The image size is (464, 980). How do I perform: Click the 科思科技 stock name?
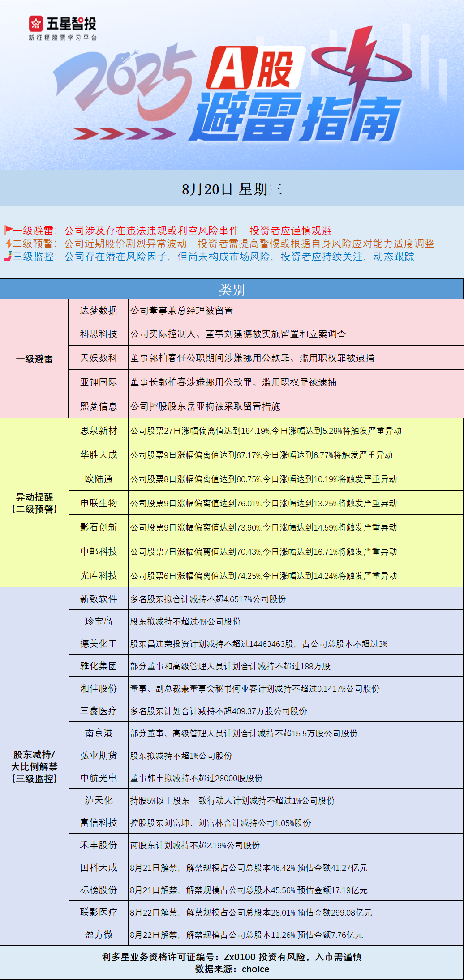click(x=99, y=334)
